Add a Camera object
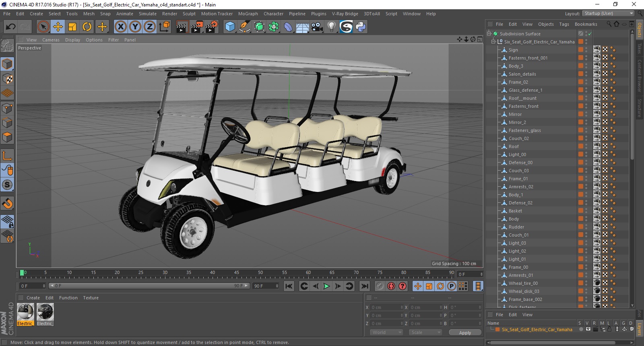Viewport: 644px width, 346px height. click(317, 27)
